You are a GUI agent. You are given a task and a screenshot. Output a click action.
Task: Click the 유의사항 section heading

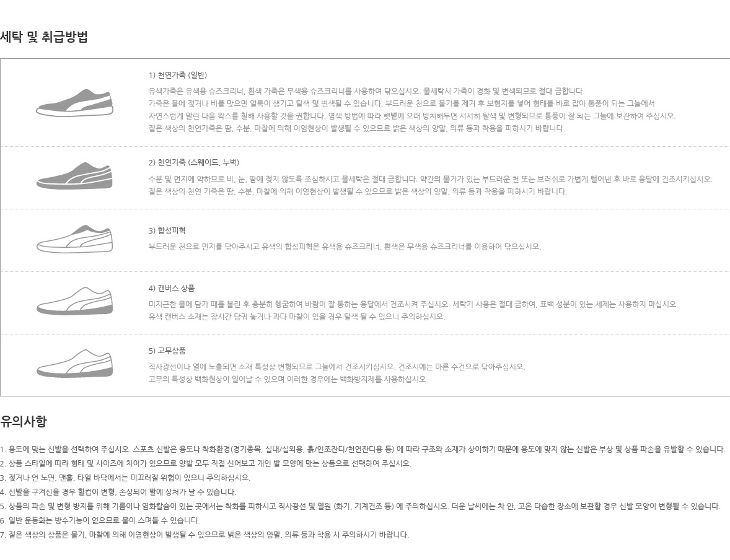(24, 422)
